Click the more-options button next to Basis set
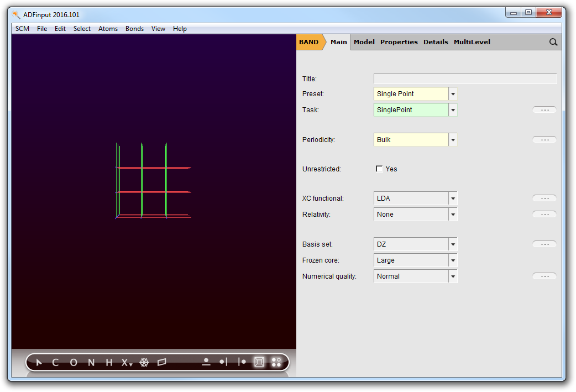This screenshot has height=392, width=576. (x=544, y=244)
